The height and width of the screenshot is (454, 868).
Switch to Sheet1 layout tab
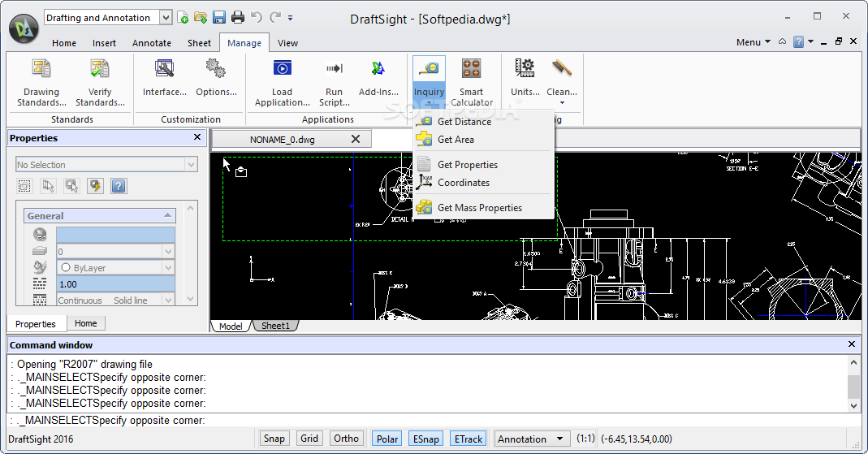(276, 326)
